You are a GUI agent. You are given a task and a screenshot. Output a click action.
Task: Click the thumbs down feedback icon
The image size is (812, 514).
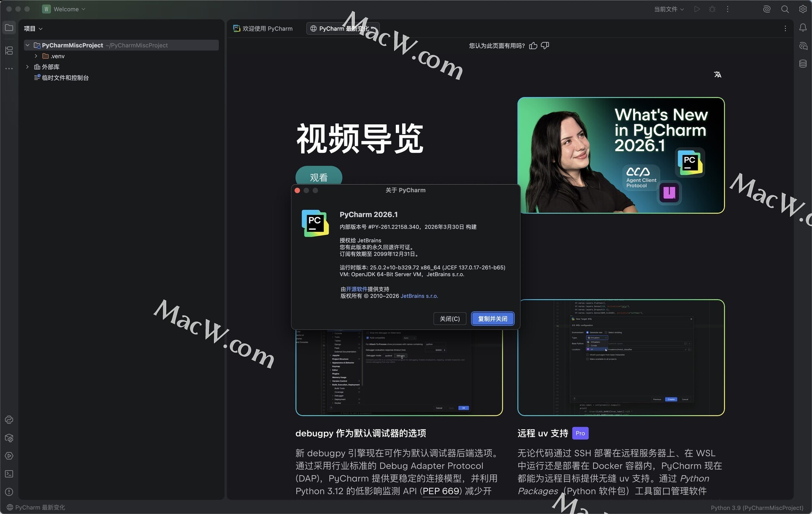[545, 46]
